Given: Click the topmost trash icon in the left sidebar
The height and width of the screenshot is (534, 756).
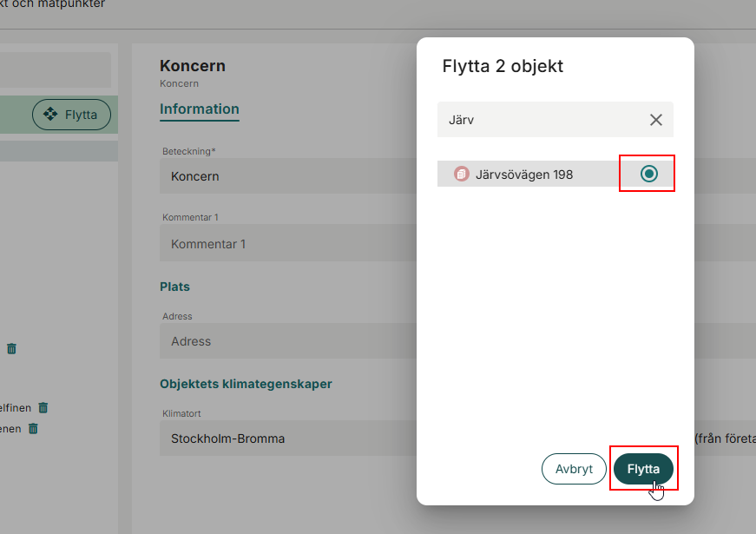Looking at the screenshot, I should (x=10, y=348).
